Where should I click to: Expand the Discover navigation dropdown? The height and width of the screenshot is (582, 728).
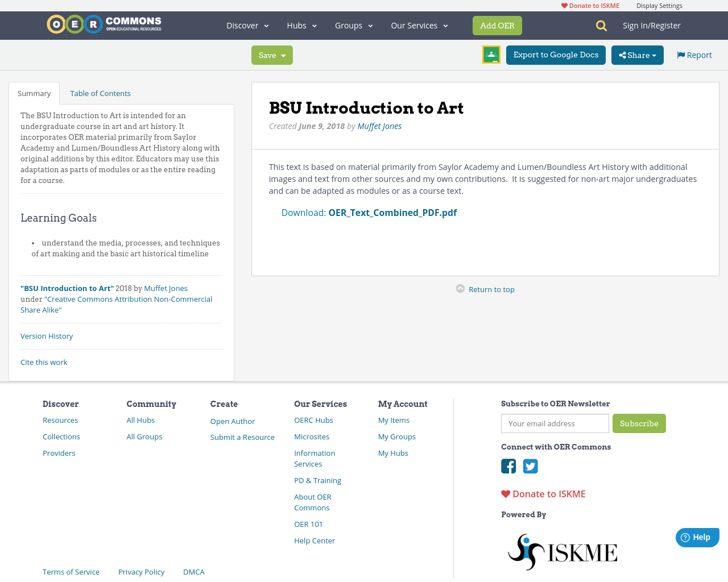(x=246, y=25)
